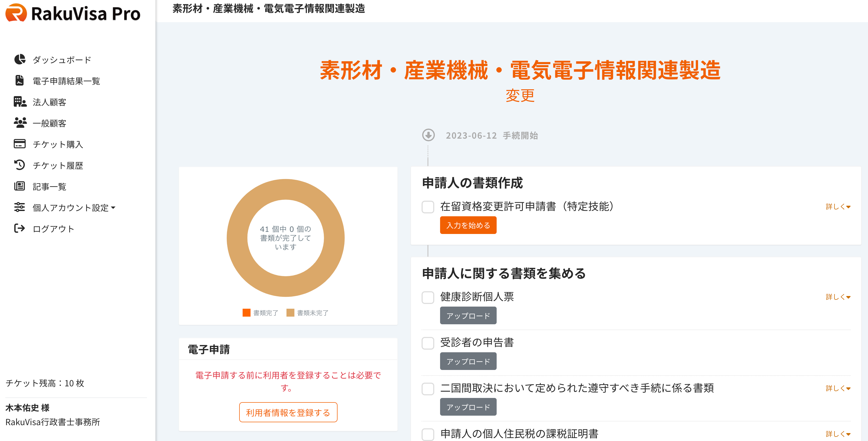Open the 法人顧客 menu item
This screenshot has height=441, width=868.
click(49, 102)
